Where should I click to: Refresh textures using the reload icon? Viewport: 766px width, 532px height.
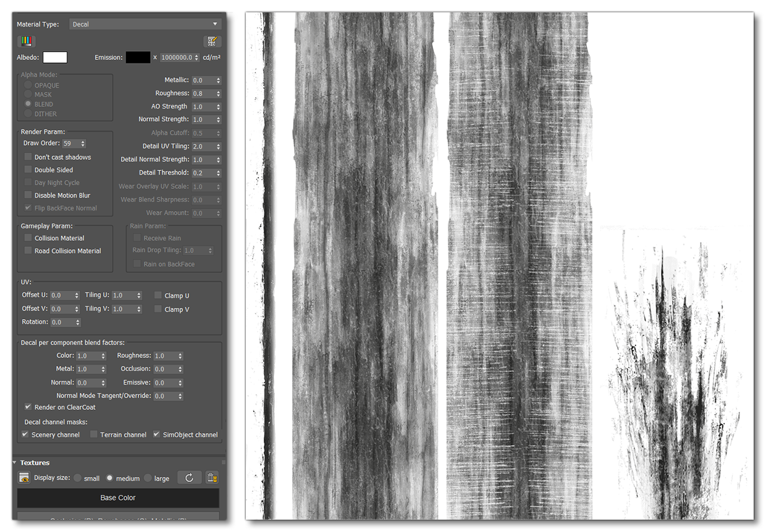189,477
